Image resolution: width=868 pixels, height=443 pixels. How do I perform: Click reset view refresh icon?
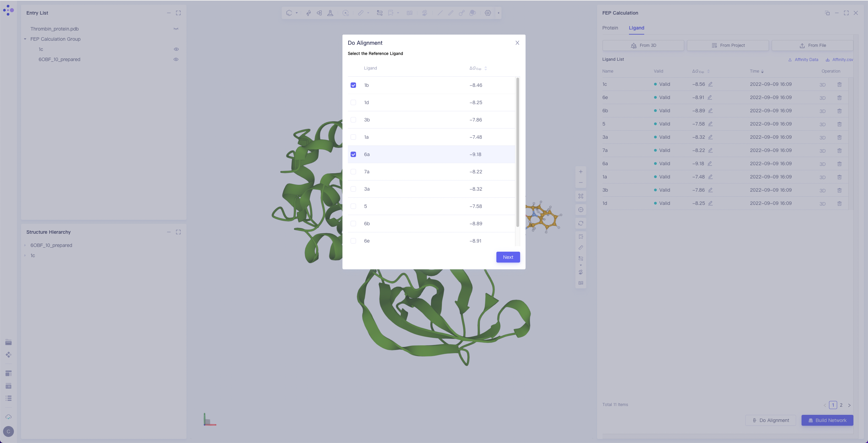tap(581, 223)
